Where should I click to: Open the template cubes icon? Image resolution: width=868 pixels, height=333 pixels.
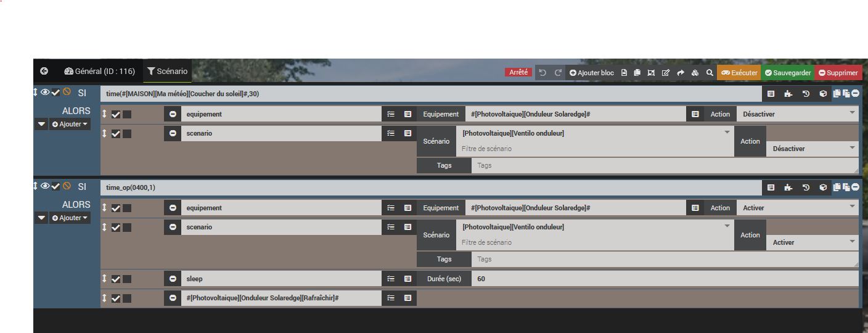click(695, 73)
